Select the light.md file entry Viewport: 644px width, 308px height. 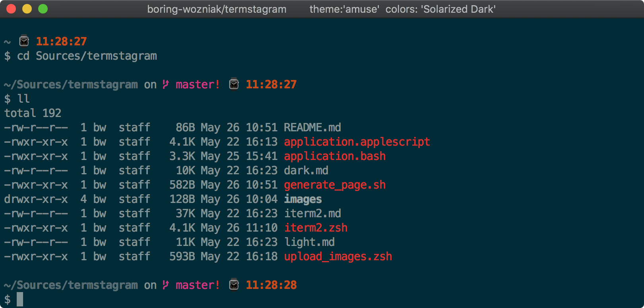point(309,242)
